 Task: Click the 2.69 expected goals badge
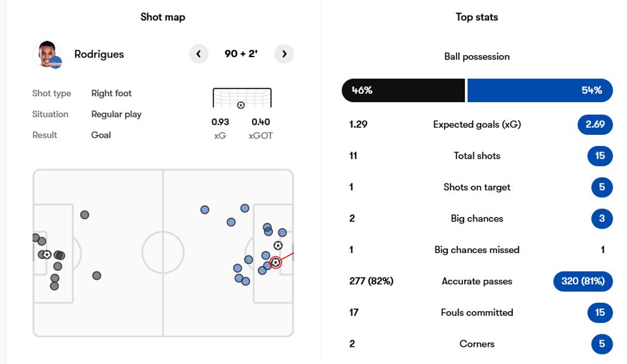595,124
